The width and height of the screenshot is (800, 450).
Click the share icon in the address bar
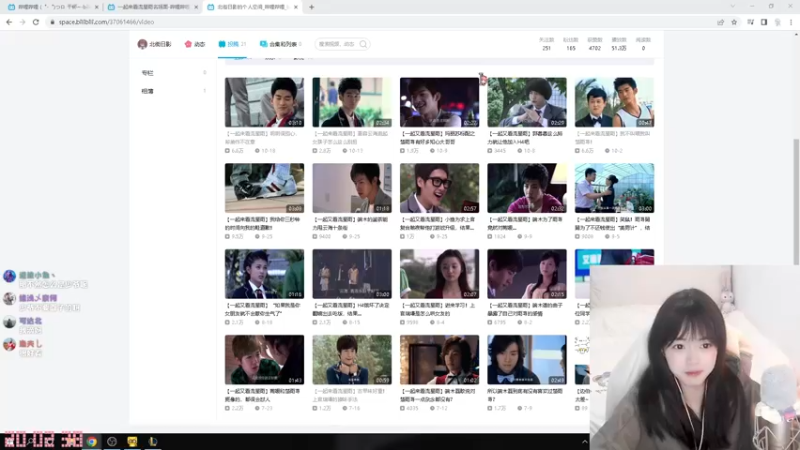pyautogui.click(x=720, y=22)
